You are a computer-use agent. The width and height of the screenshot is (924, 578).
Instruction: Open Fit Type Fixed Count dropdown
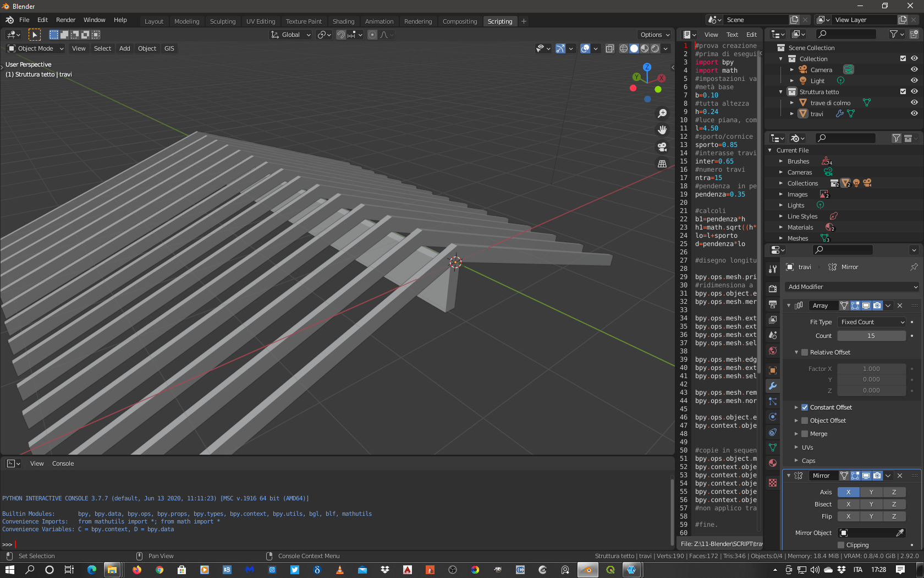pyautogui.click(x=872, y=322)
